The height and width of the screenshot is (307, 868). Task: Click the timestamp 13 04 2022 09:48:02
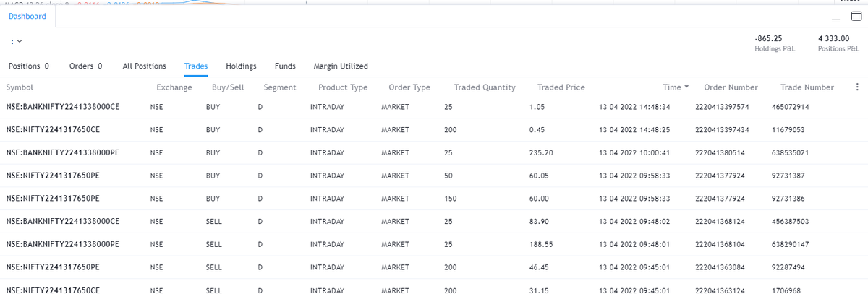(635, 221)
